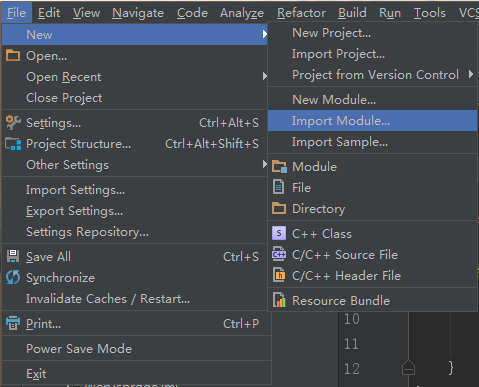Open the Tools menu
The height and width of the screenshot is (387, 479).
429,13
